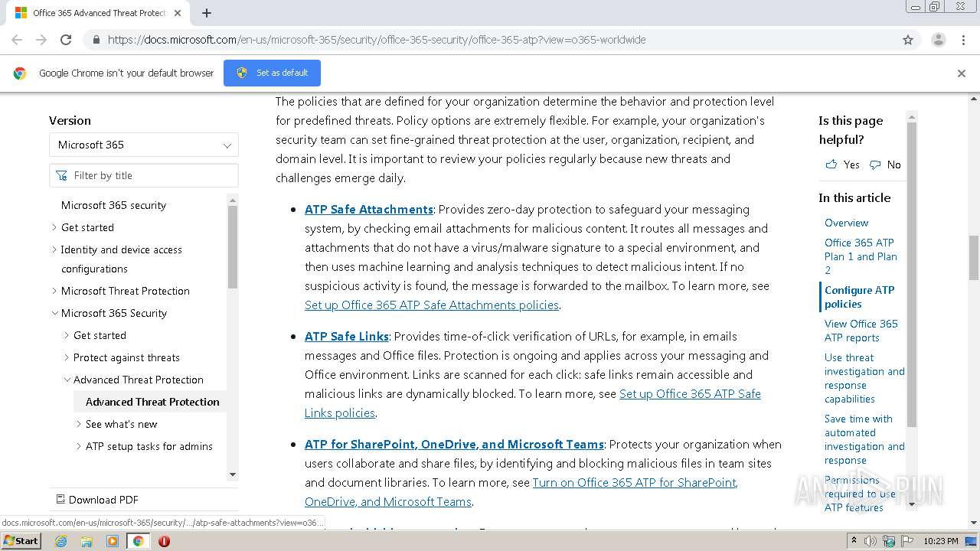Click red stop-sign icon in taskbar

tap(164, 541)
